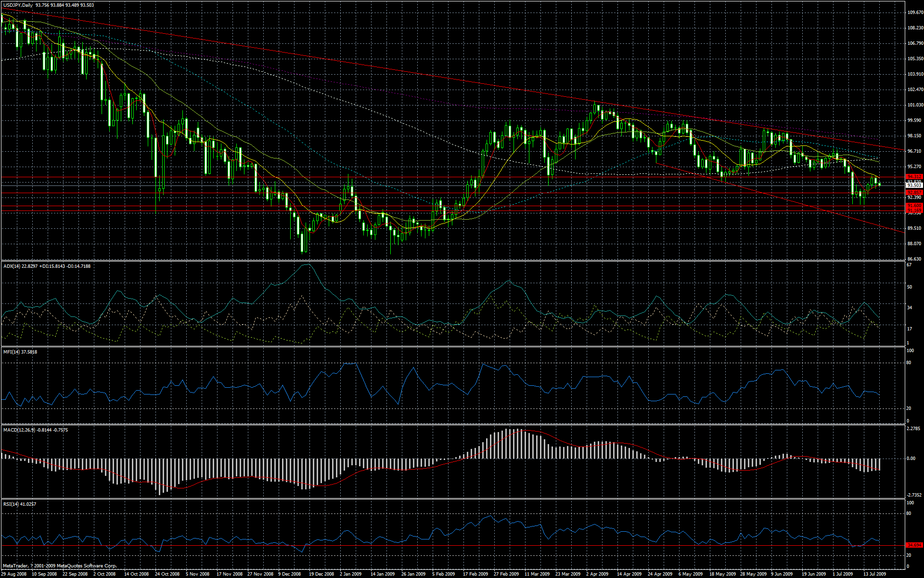Click the white 93.503 current price tag
Screen dimensions: 924x578
point(914,185)
